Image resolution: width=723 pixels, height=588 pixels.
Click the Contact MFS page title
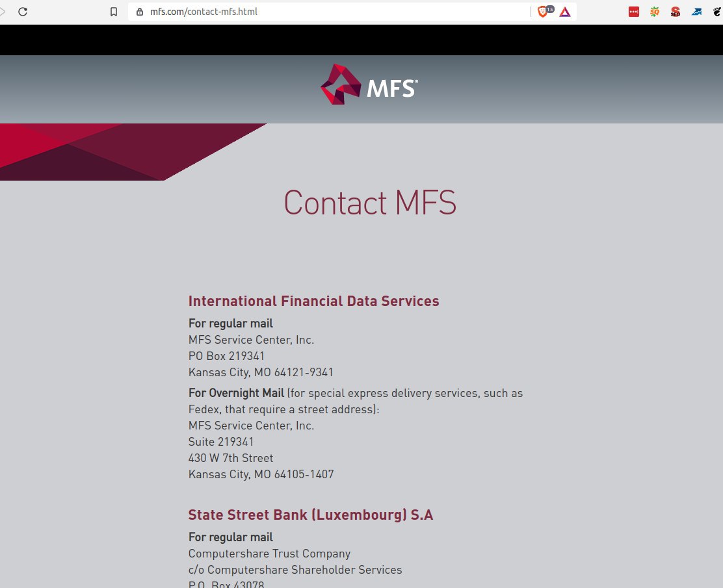[x=370, y=202]
